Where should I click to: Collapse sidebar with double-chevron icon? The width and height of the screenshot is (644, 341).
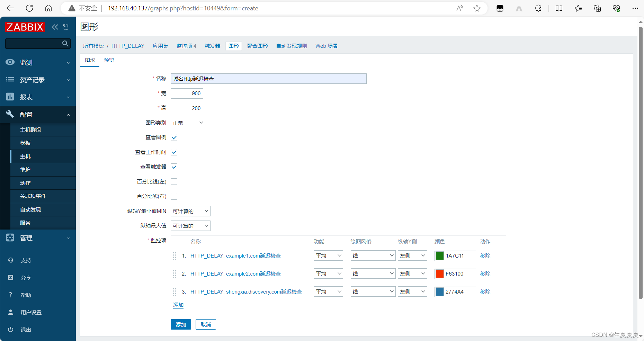click(x=55, y=27)
